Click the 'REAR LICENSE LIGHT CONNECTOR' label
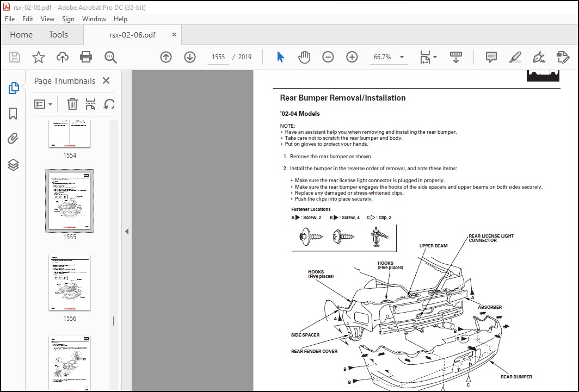Image resolution: width=579 pixels, height=392 pixels. click(x=491, y=238)
